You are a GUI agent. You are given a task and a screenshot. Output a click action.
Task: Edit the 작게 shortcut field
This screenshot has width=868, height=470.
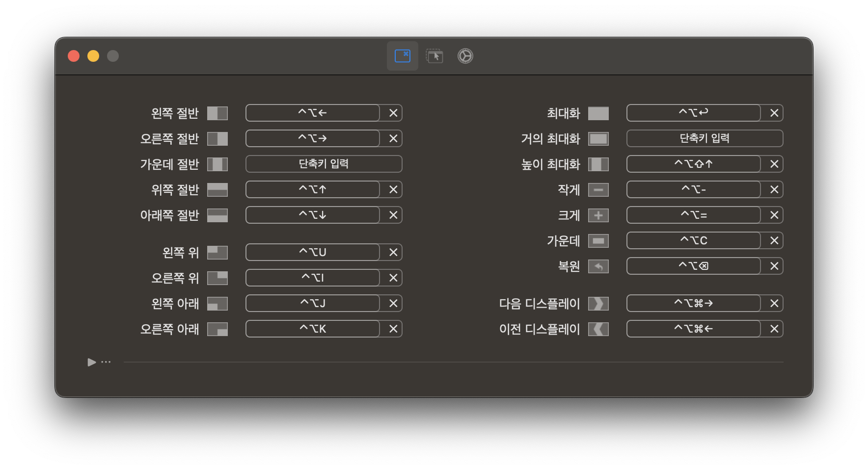pyautogui.click(x=694, y=189)
